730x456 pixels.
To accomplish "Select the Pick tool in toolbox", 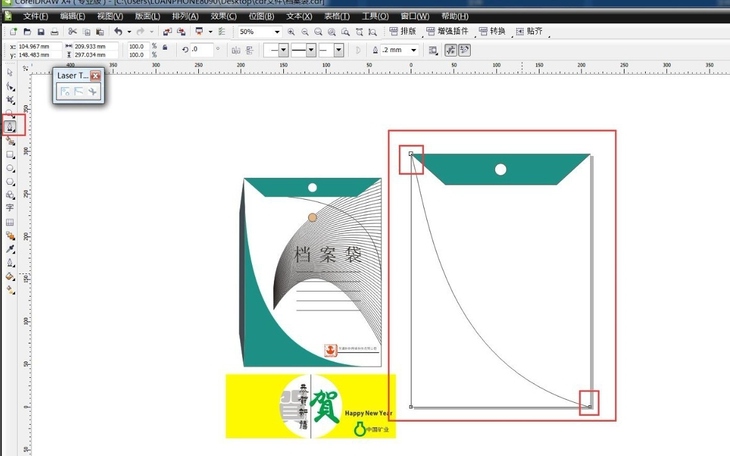I will pyautogui.click(x=10, y=73).
